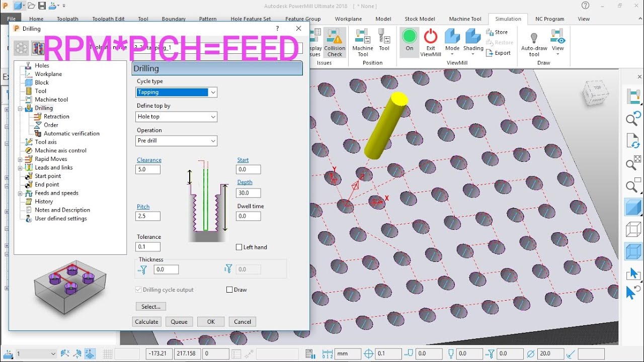Click the active workplane icon in status bar
This screenshot has width=644, height=362.
[8, 354]
